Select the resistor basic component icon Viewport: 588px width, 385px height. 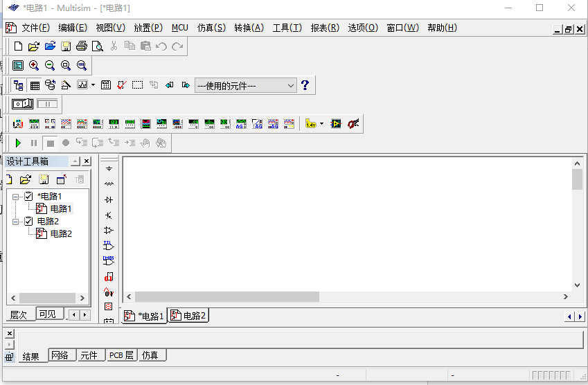tap(109, 184)
